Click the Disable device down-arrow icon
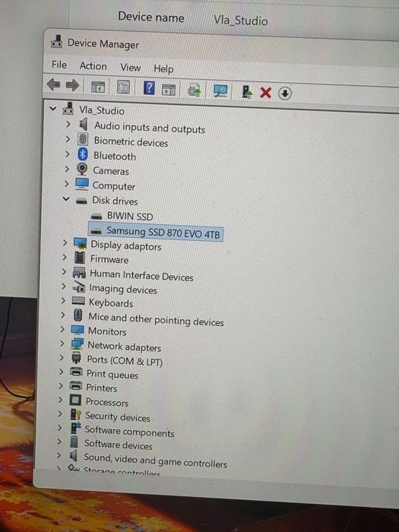This screenshot has width=399, height=532. click(285, 93)
